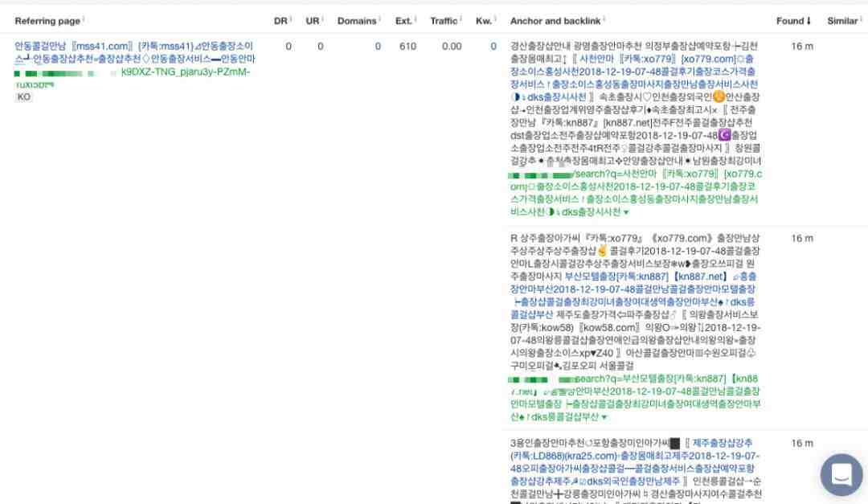Select Found 16 m beside 상주출장아가씨 row
This screenshot has width=868, height=504.
[802, 239]
